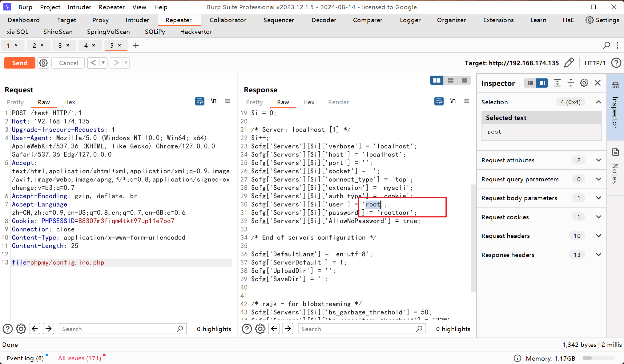
Task: Click the Cancel button
Action: pos(68,63)
